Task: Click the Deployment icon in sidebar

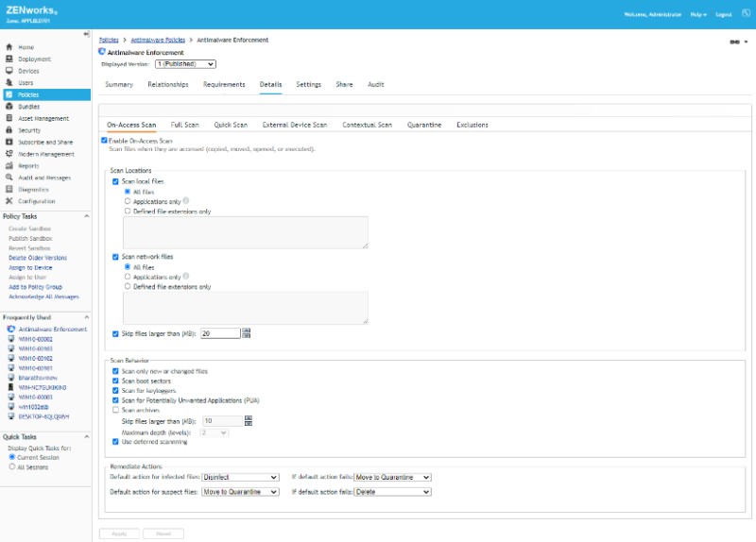Action: pos(9,59)
